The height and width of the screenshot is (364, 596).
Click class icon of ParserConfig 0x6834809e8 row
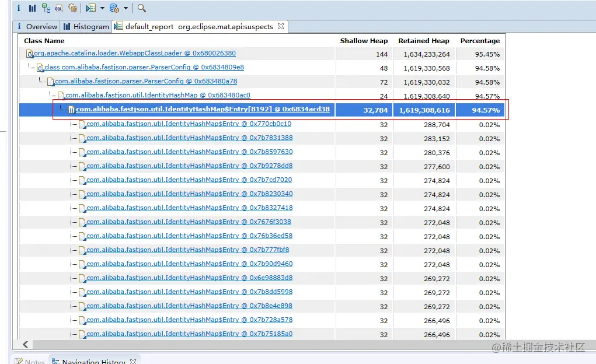pyautogui.click(x=40, y=68)
